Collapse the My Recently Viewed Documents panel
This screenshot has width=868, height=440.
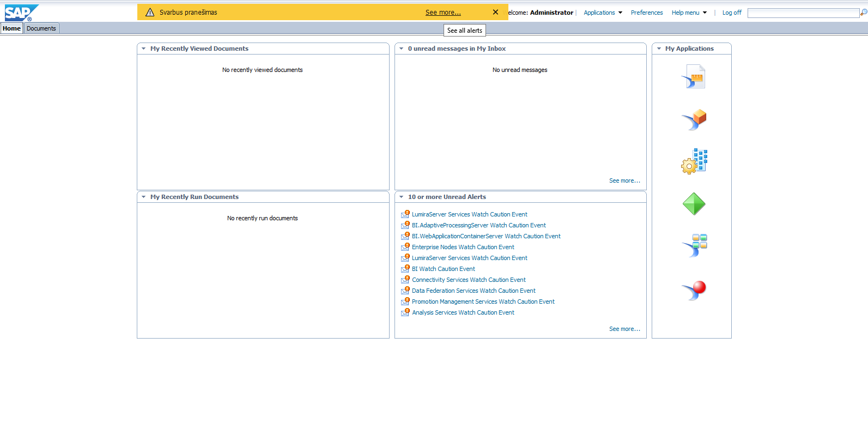(x=144, y=49)
